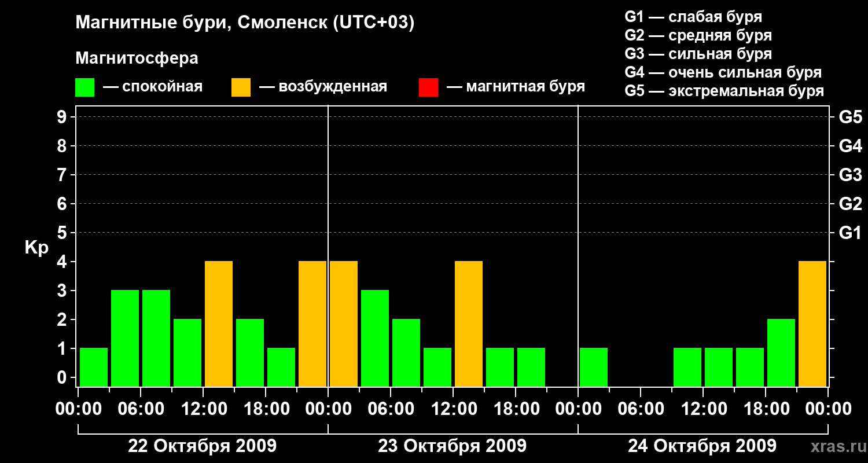The width and height of the screenshot is (868, 463).
Task: Click the 22 October 12:00–15:00 orange bar
Action: pyautogui.click(x=219, y=324)
